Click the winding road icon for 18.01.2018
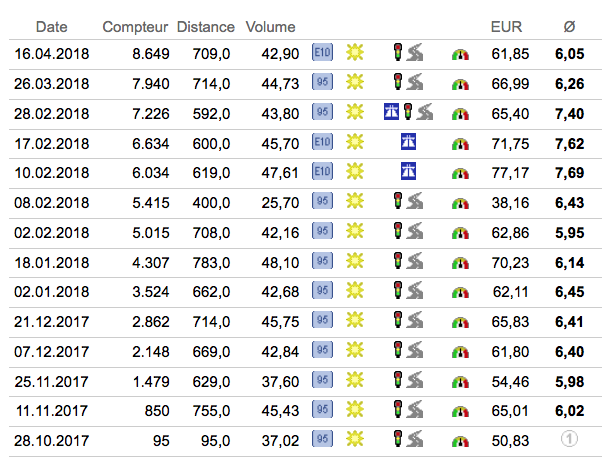This screenshot has height=464, width=602. point(415,261)
